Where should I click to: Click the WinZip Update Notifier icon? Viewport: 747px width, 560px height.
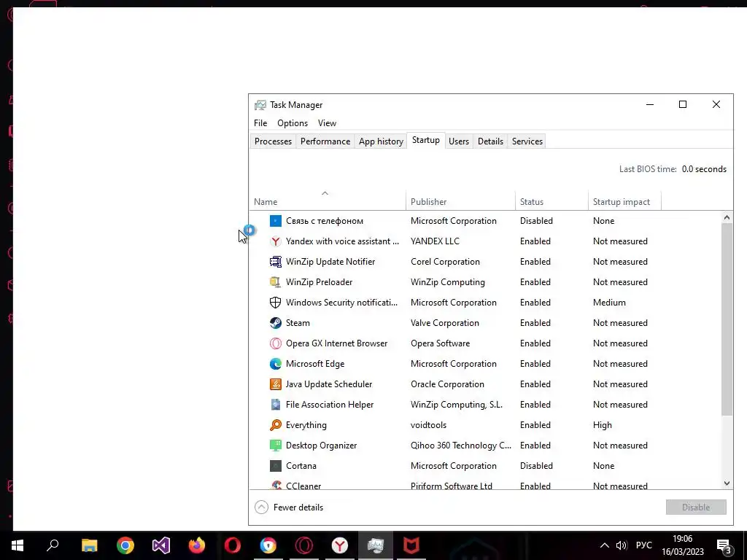tap(275, 262)
